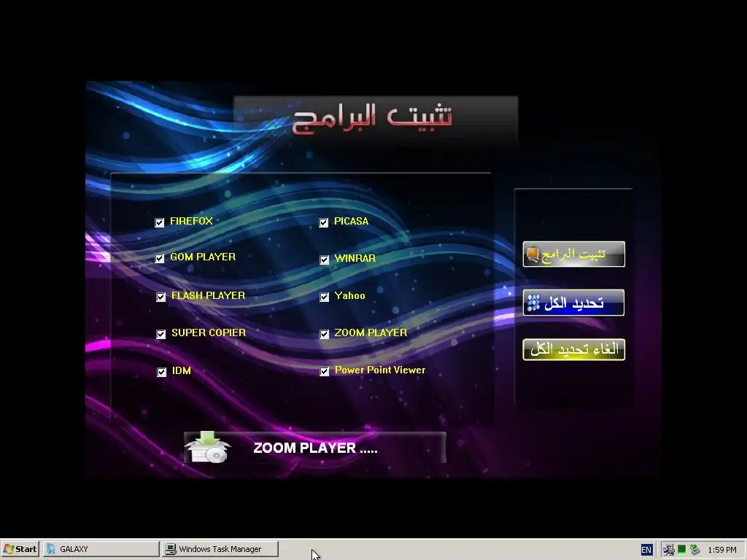Toggle the GOM PLAYER checkbox
This screenshot has height=560, width=747.
point(160,259)
